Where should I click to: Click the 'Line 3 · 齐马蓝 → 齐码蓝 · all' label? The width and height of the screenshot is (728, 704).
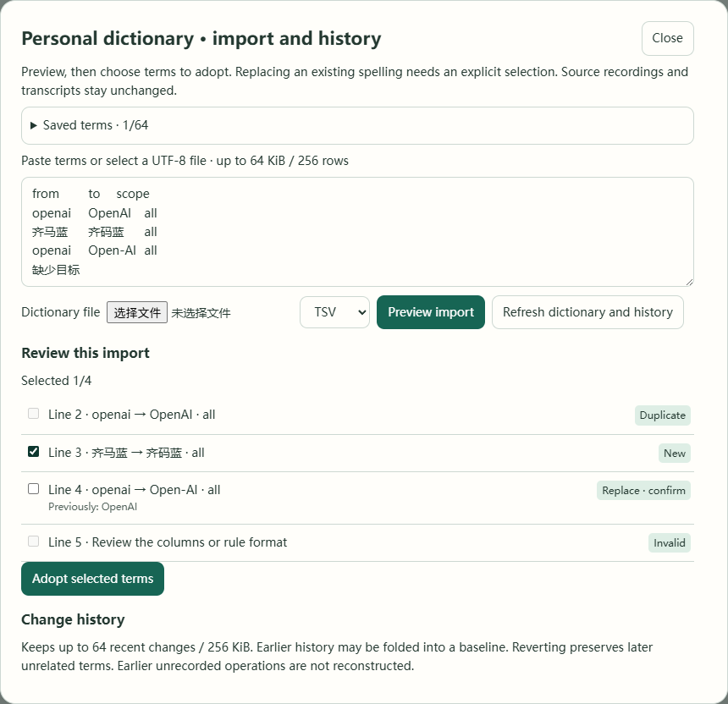[126, 453]
